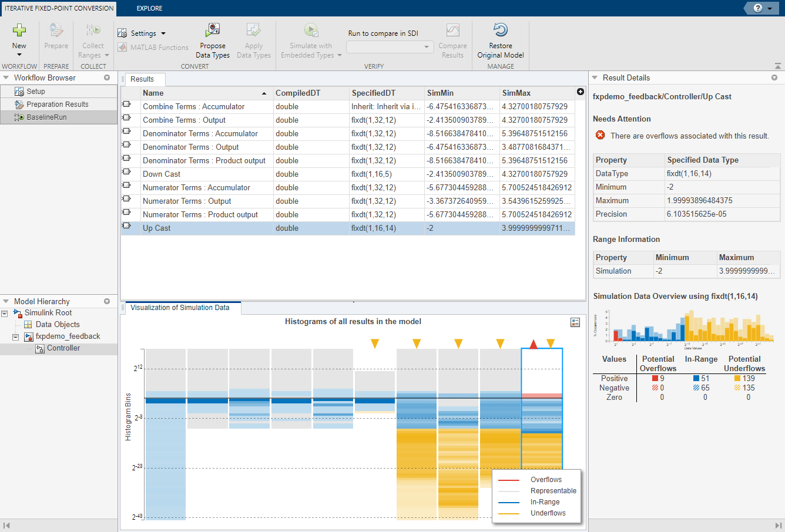Collapse the Workflow Browser panel triangle
This screenshot has height=532, width=785.
click(x=6, y=78)
